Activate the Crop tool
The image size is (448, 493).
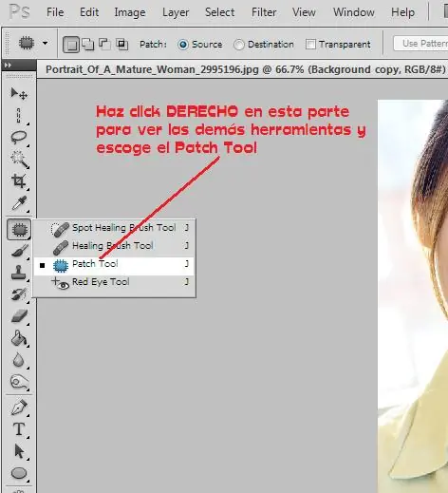[19, 181]
